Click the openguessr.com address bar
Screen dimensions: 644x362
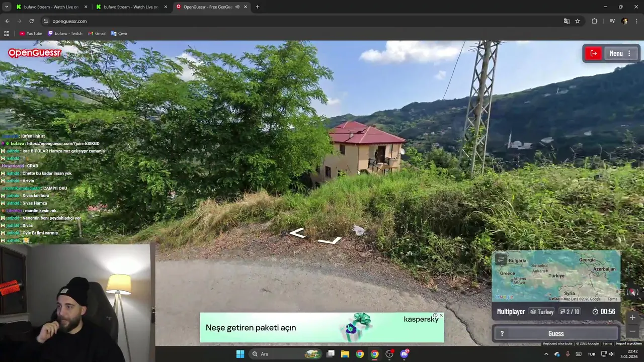coord(302,21)
